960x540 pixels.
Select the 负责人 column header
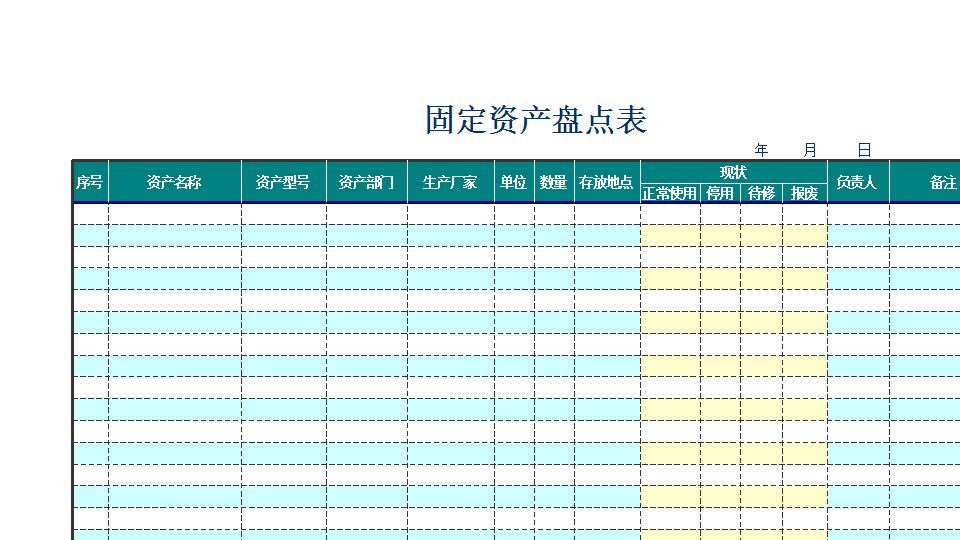858,182
